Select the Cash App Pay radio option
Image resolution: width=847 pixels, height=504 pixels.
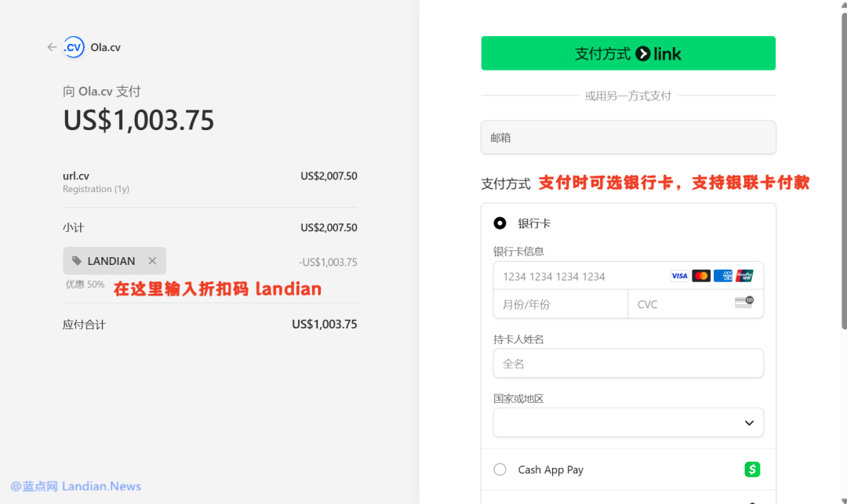(500, 470)
